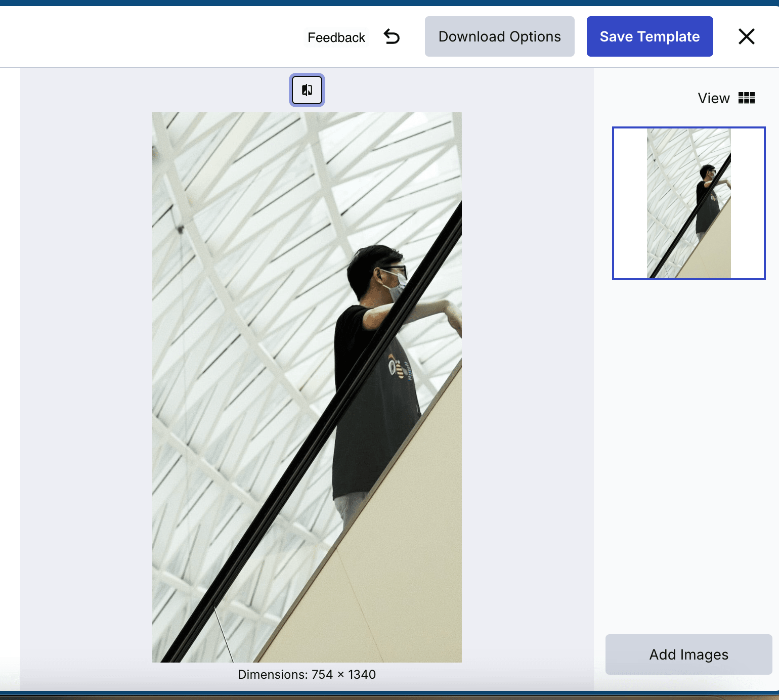
Task: Close the editor with X icon
Action: [746, 36]
